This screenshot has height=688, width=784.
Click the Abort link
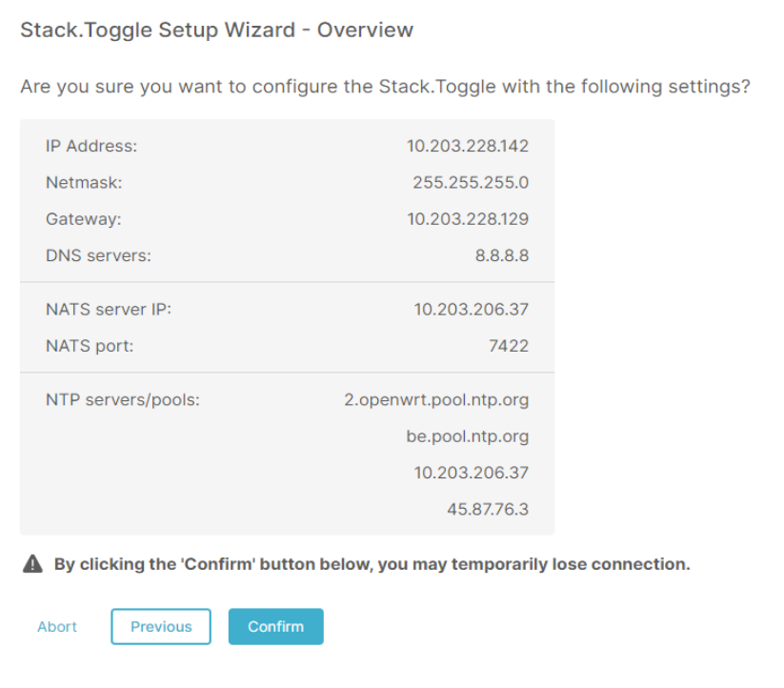(56, 626)
